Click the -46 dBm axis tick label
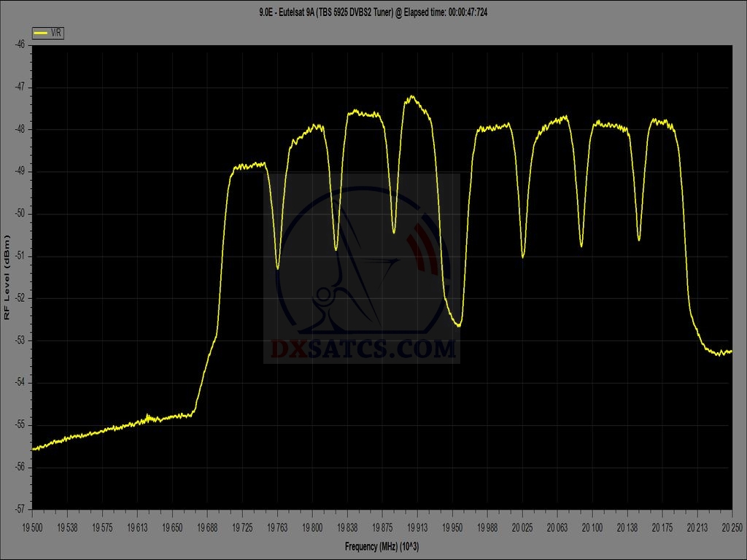Screen dimensions: 747x560 point(20,44)
